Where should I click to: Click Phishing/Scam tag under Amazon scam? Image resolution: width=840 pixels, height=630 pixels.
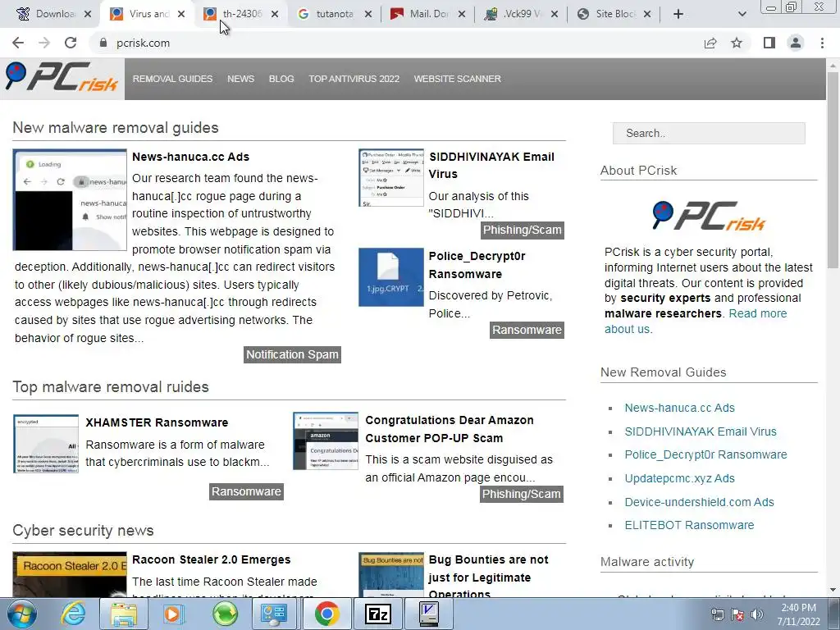click(x=521, y=494)
